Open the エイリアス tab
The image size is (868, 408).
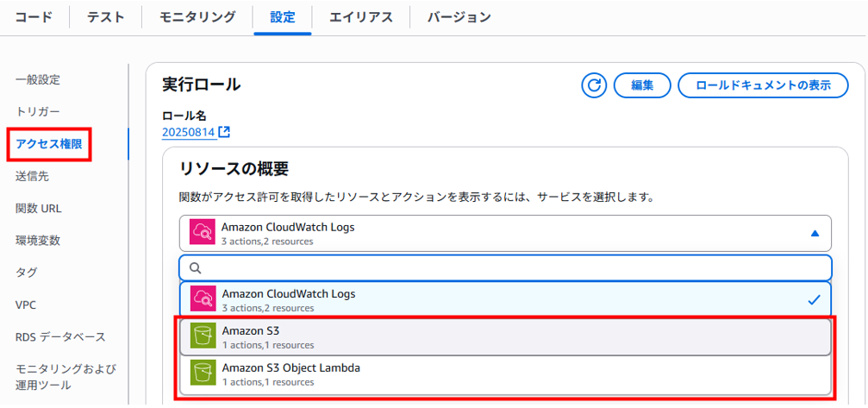[361, 17]
